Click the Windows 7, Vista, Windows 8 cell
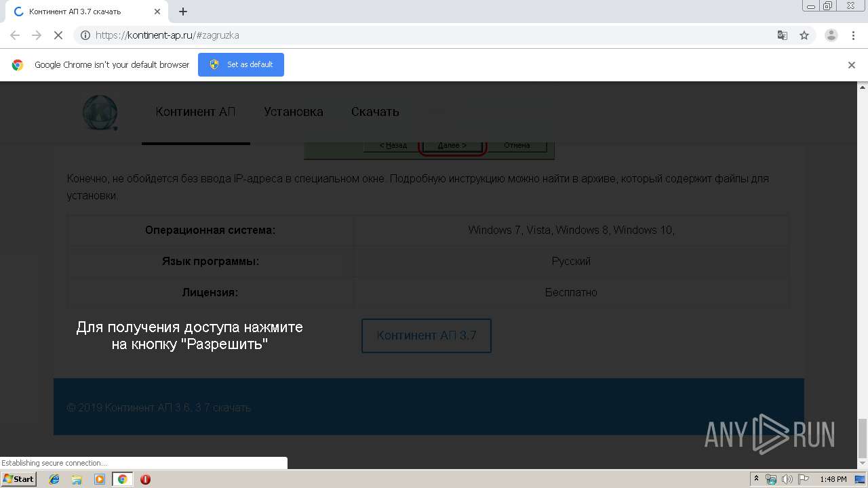The image size is (868, 488). pyautogui.click(x=571, y=230)
